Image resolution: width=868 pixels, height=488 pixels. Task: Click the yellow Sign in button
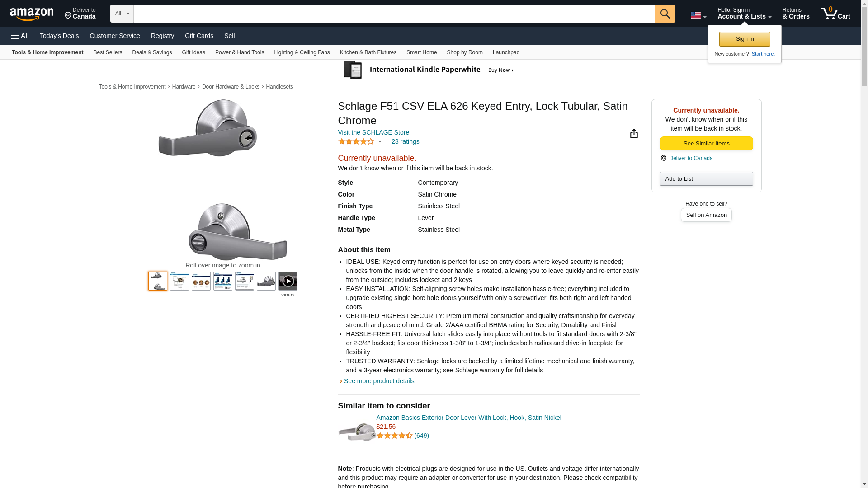click(745, 39)
